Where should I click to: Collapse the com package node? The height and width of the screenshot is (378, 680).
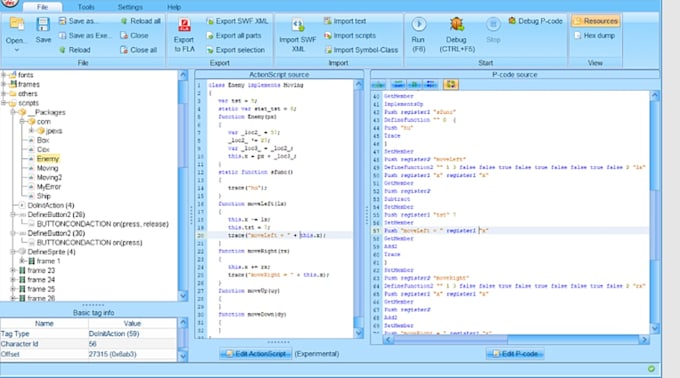pyautogui.click(x=22, y=121)
